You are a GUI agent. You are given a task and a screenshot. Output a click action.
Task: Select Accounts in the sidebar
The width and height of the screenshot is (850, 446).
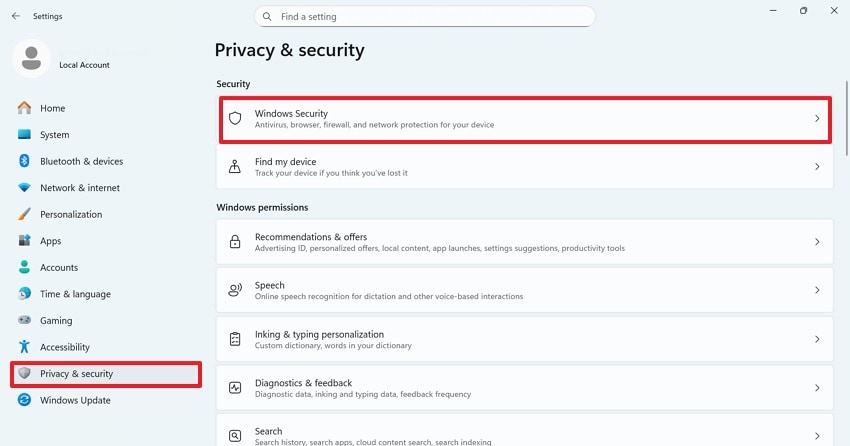[59, 268]
